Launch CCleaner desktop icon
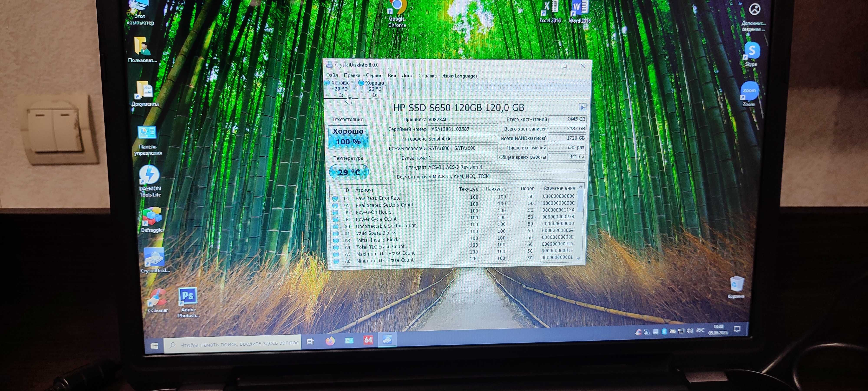The image size is (868, 391). [157, 301]
